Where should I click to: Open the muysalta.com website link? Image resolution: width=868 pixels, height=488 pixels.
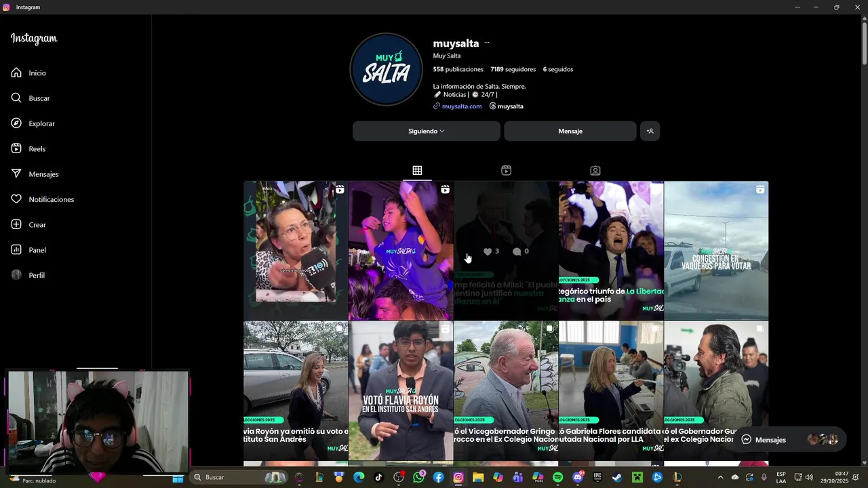pyautogui.click(x=462, y=106)
